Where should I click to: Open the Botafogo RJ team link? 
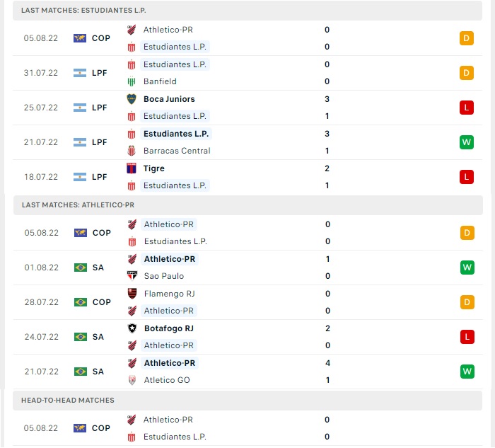pos(169,328)
